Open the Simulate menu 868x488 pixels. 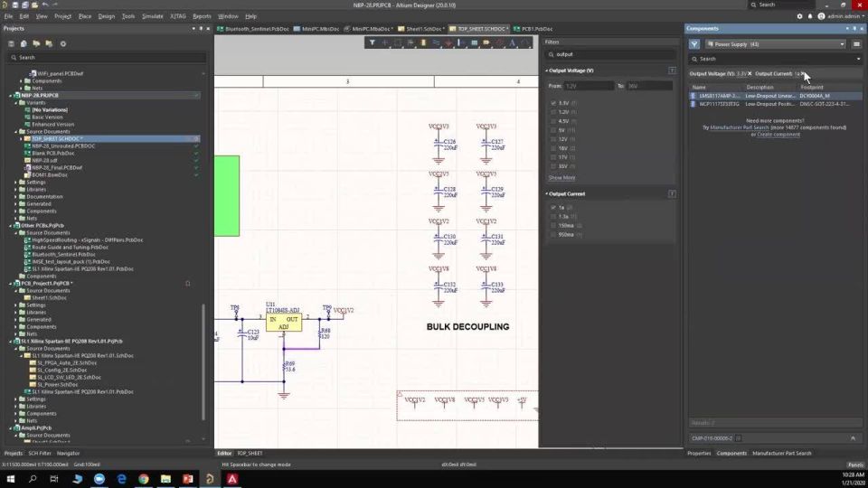tap(152, 16)
